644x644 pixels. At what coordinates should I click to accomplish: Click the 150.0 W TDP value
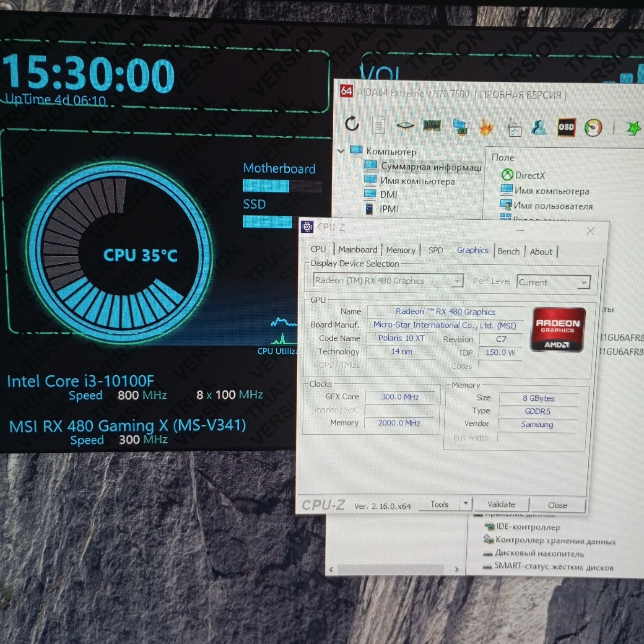pyautogui.click(x=500, y=352)
